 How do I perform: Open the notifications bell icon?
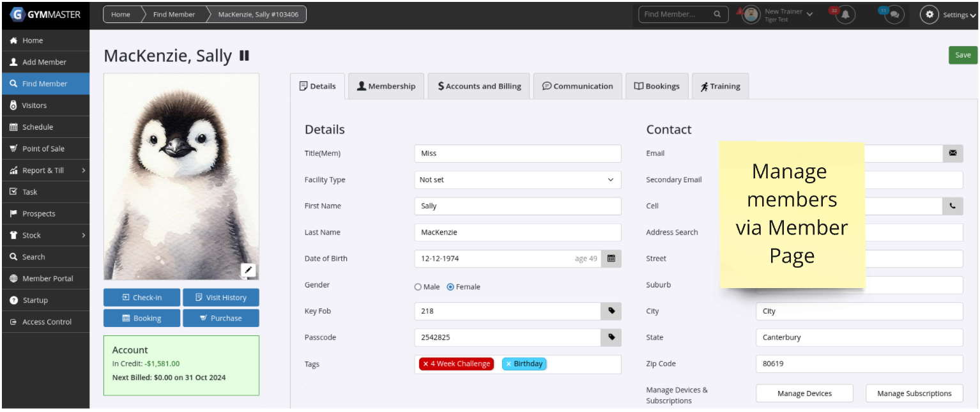(x=845, y=15)
